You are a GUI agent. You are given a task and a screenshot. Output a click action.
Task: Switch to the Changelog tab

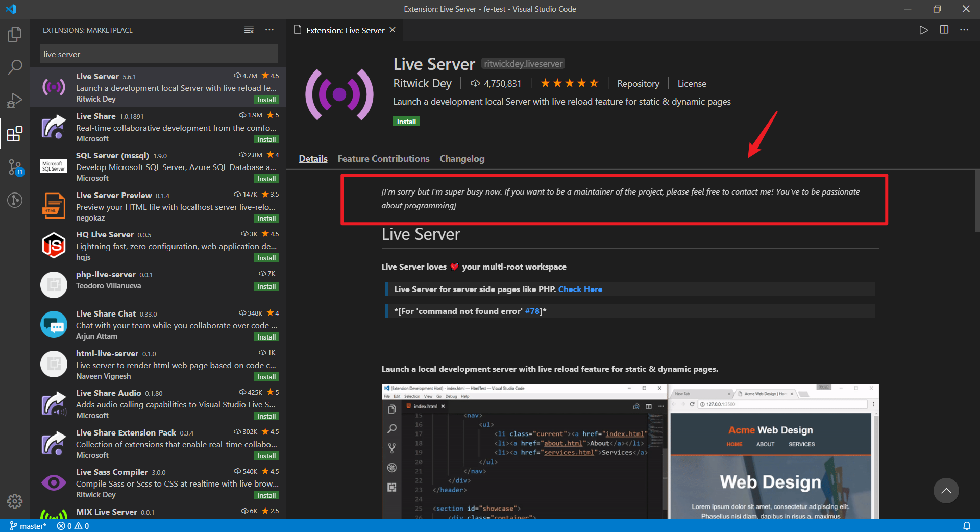(x=461, y=158)
